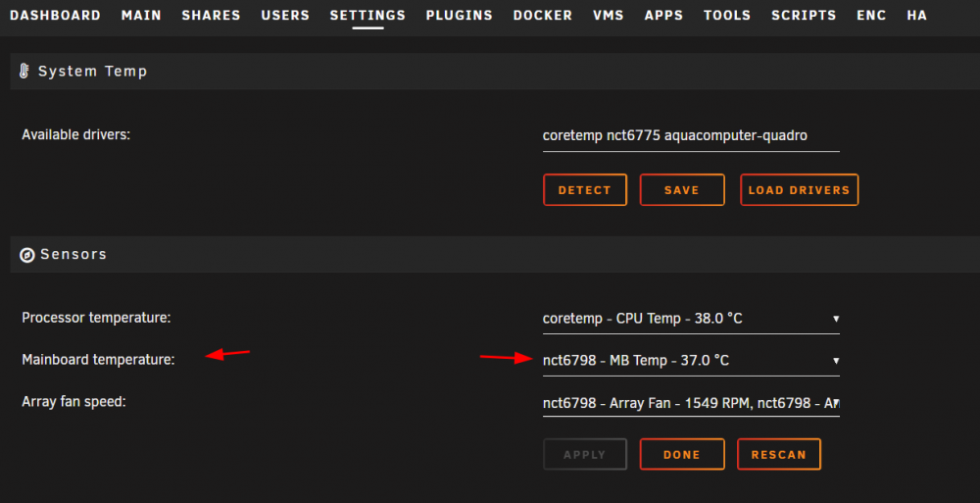Edit the Available drivers input field
The image size is (980, 503).
[691, 135]
